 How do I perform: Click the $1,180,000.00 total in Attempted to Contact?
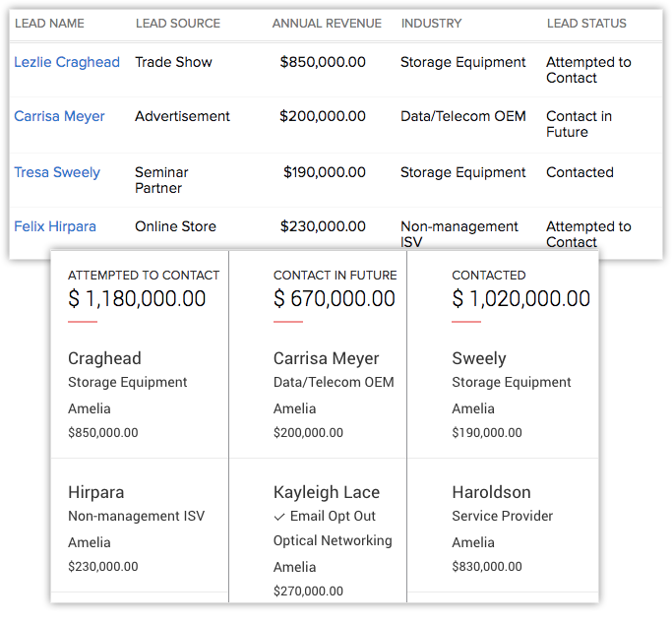click(137, 299)
